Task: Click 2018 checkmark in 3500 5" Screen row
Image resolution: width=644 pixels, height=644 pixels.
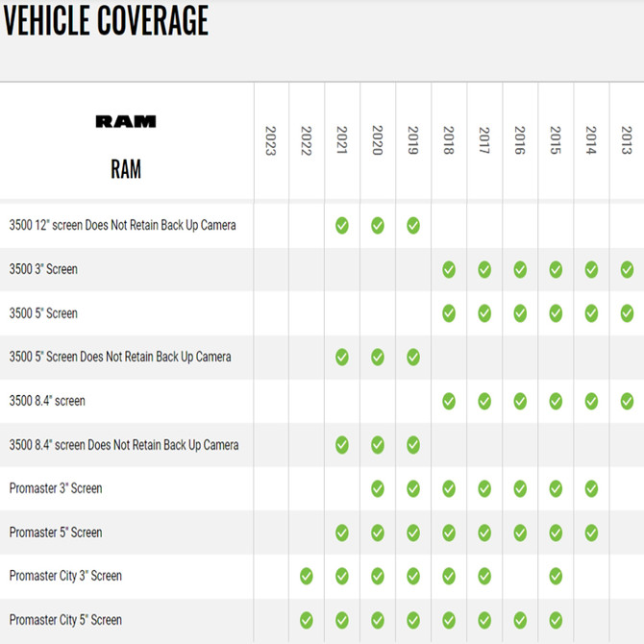Action: [449, 313]
